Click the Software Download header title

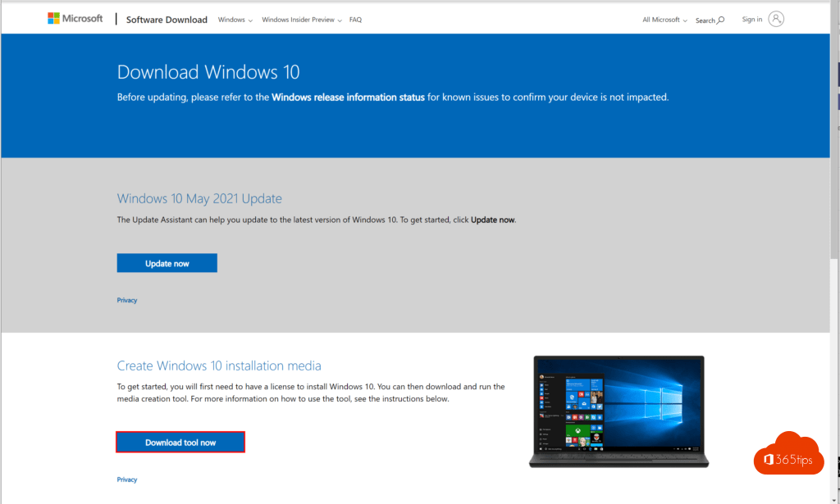167,19
